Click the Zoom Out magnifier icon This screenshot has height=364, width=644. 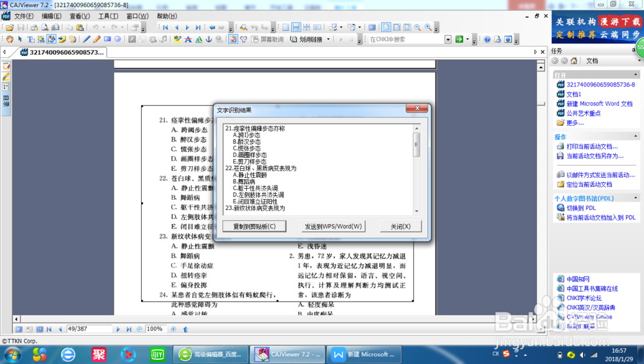(418, 28)
